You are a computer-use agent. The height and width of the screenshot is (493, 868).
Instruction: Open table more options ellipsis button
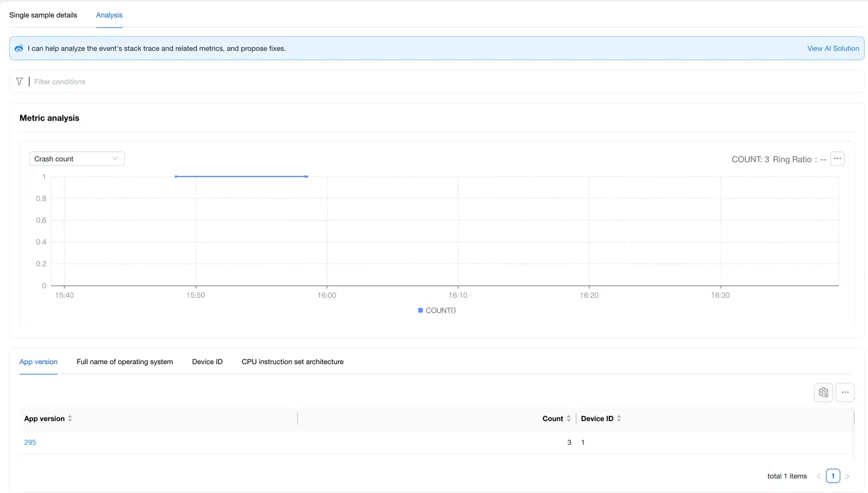tap(845, 392)
